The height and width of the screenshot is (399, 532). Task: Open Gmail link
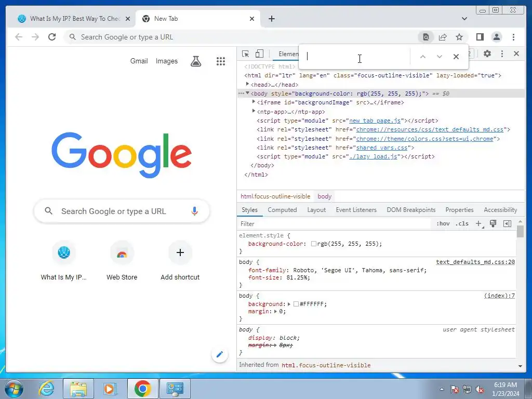[x=139, y=61]
